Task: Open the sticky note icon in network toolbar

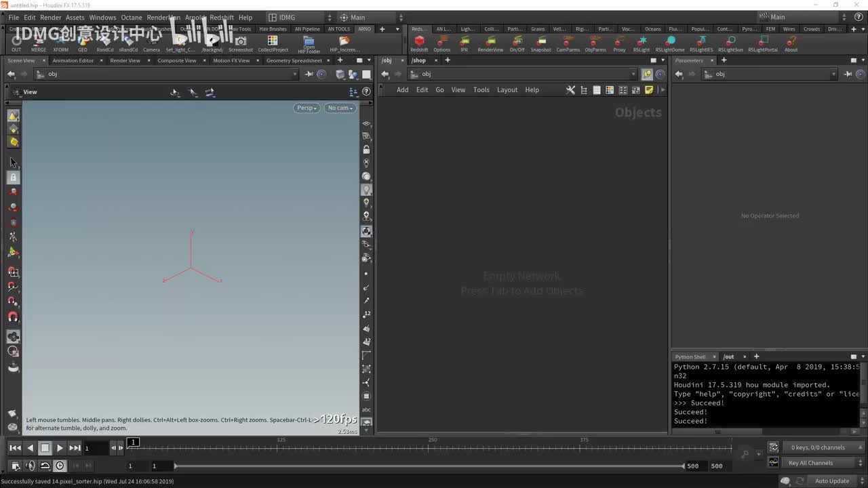Action: point(649,90)
